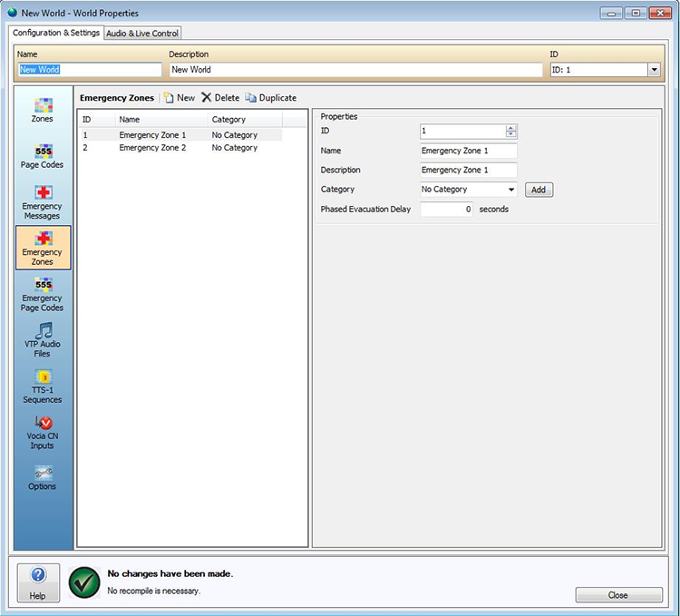The image size is (680, 616).
Task: Click 'No changes have been made.' status text
Action: (170, 573)
